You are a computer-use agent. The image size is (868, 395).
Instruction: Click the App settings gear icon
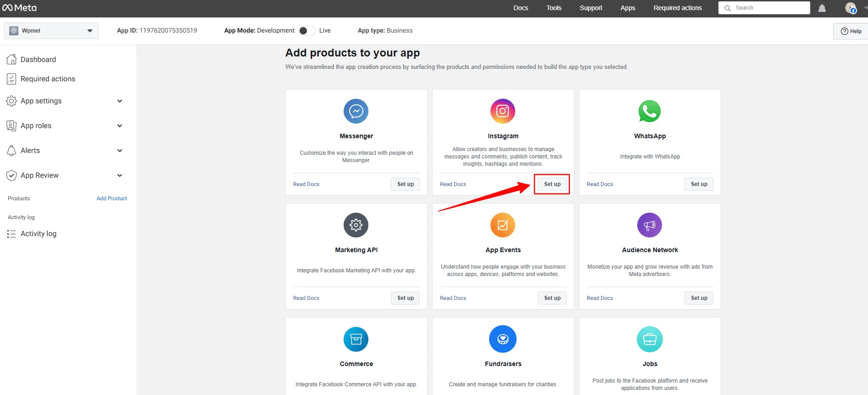coord(11,101)
